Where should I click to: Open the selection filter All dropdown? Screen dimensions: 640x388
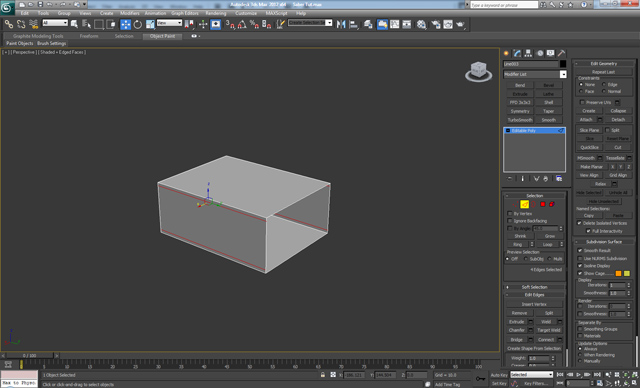coord(55,23)
